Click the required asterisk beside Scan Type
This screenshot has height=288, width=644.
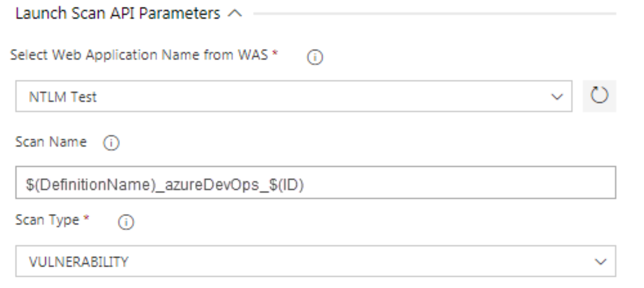point(86,218)
